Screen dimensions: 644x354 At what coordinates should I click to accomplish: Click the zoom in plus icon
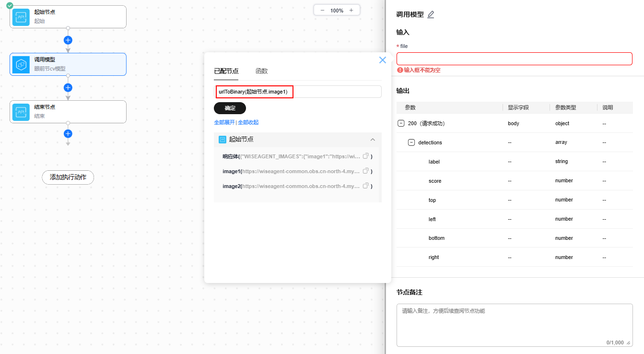tap(351, 11)
